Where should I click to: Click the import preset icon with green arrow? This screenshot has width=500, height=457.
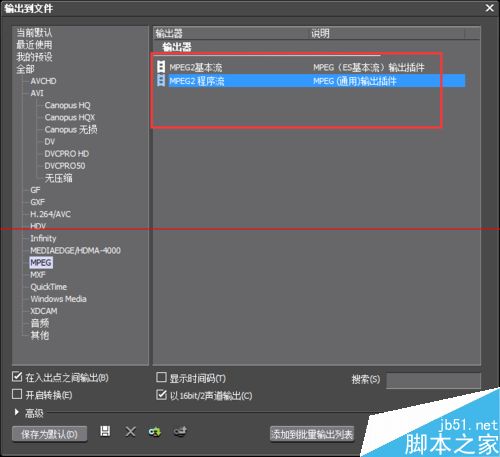tap(155, 432)
